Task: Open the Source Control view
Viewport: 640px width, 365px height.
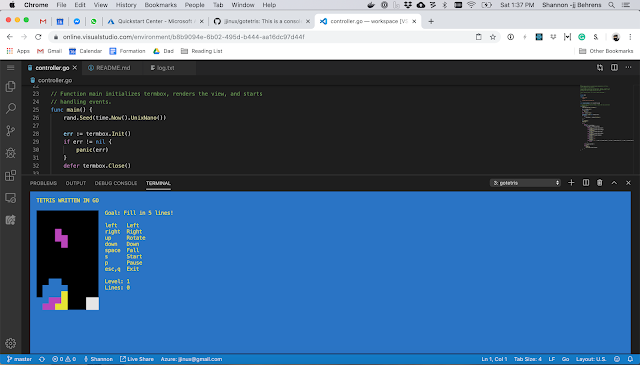Action: tap(11, 131)
